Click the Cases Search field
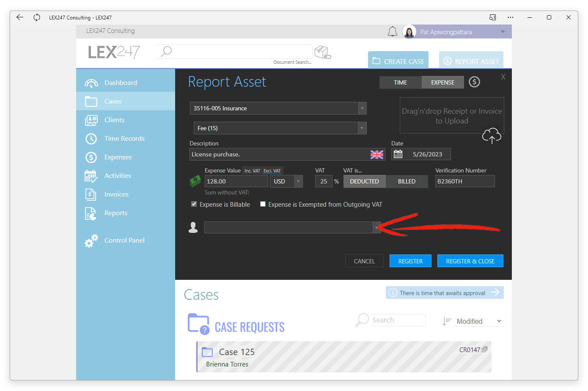 click(398, 320)
